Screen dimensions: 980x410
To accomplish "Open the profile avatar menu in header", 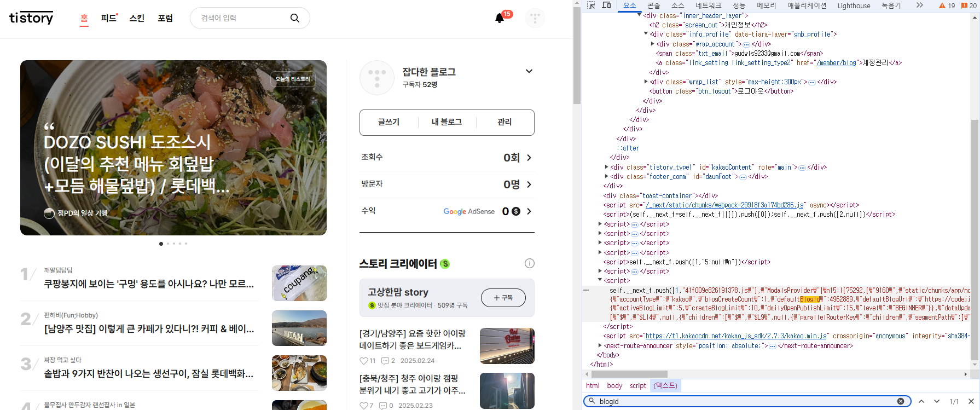I will (535, 18).
